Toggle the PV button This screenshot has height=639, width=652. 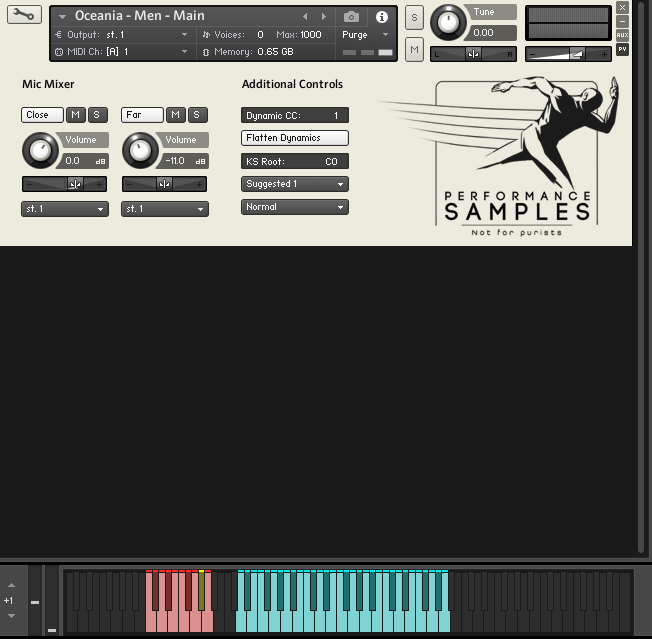tap(622, 49)
